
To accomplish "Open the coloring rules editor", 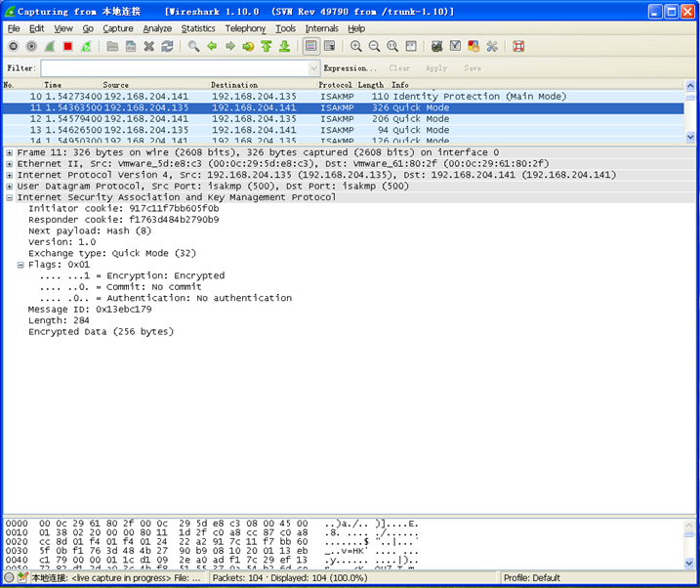I will click(474, 46).
